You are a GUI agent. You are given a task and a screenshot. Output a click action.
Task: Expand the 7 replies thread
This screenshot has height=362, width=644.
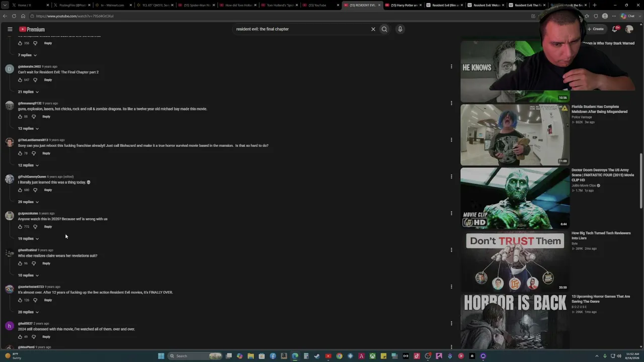click(x=28, y=55)
